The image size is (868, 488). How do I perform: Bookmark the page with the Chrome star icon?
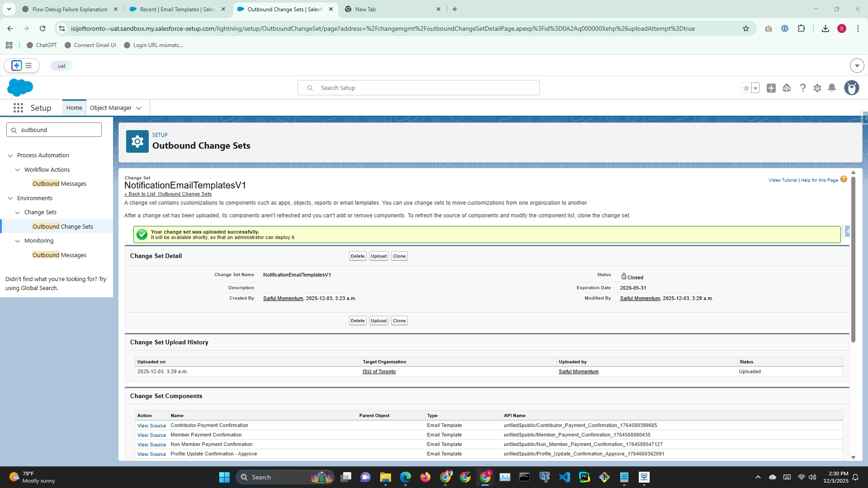(746, 28)
